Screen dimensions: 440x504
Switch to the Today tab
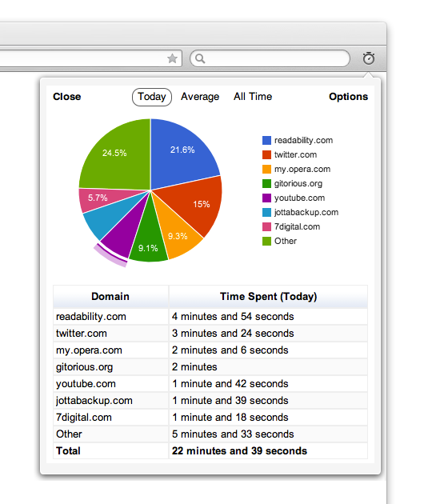(152, 97)
